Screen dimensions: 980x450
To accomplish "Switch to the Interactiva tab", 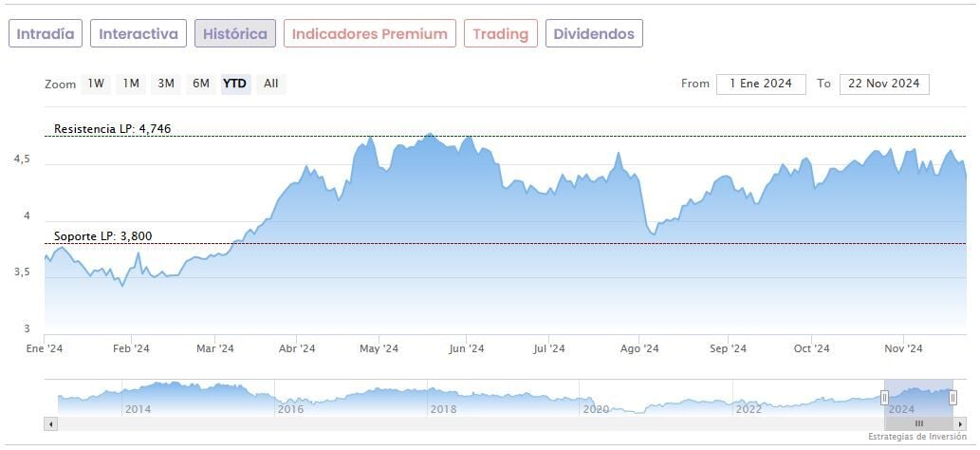I will [x=139, y=34].
